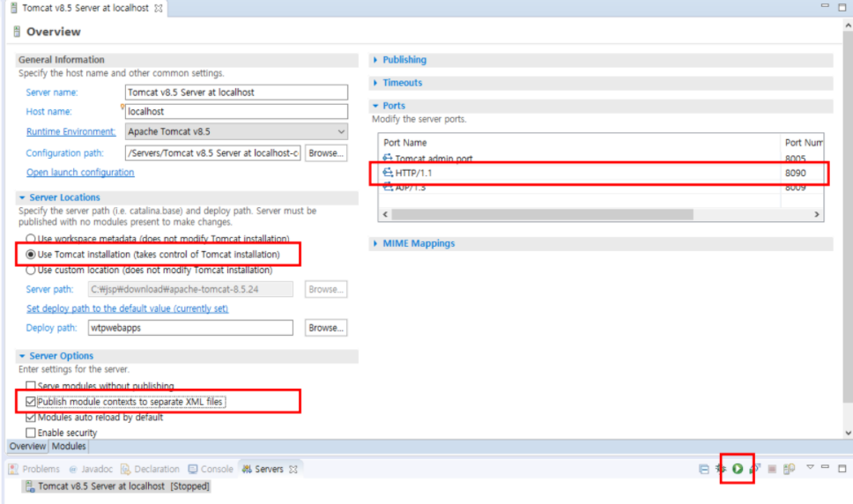853x504 pixels.
Task: Maximize the Servers view panel
Action: [x=842, y=468]
